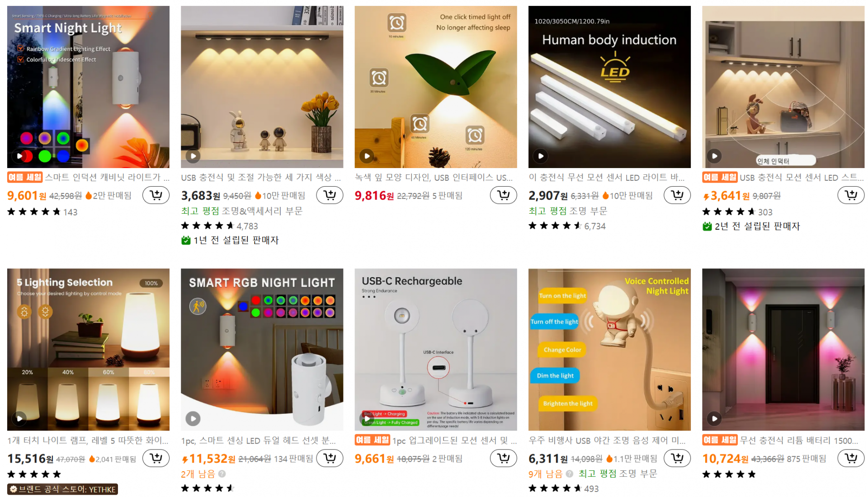Add 3,641원 sensor strip light to cart
Viewport: 868px width, 497px height.
point(851,195)
